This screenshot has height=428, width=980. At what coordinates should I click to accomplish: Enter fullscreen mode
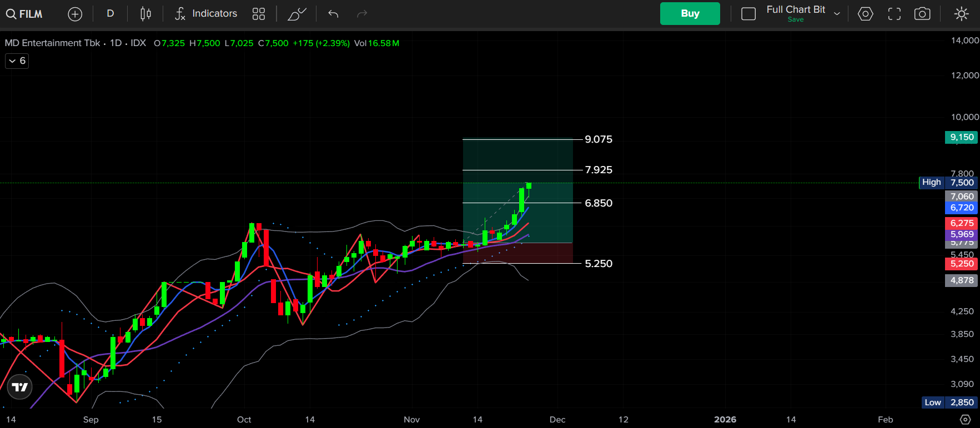(894, 14)
